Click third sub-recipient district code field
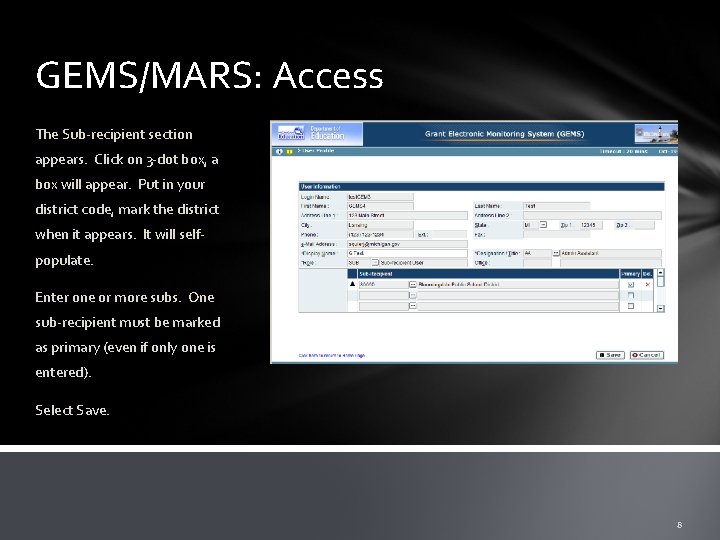This screenshot has height=540, width=720. point(383,306)
